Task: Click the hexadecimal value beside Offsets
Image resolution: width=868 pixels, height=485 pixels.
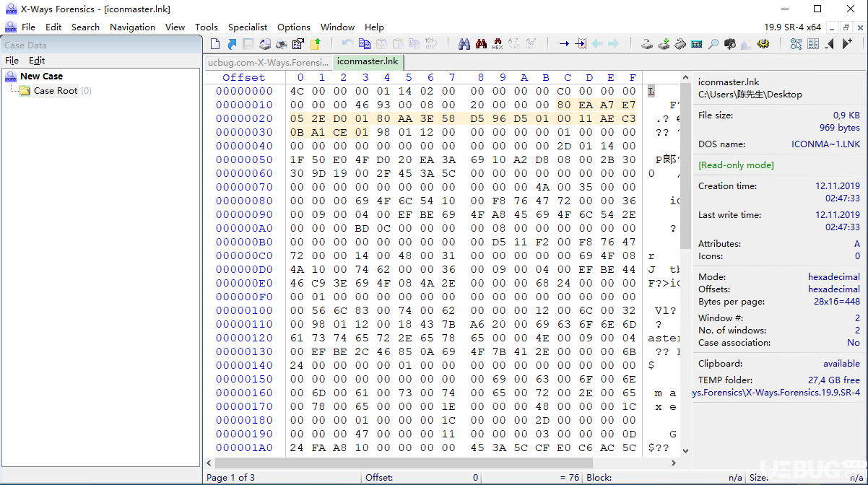Action: pyautogui.click(x=833, y=289)
